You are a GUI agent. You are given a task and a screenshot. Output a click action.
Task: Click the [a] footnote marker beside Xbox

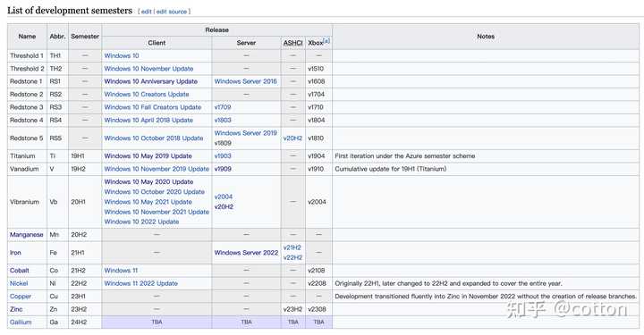point(326,40)
